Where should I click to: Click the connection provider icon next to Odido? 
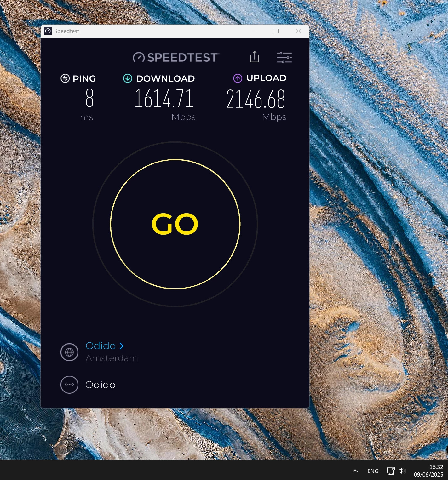[69, 385]
